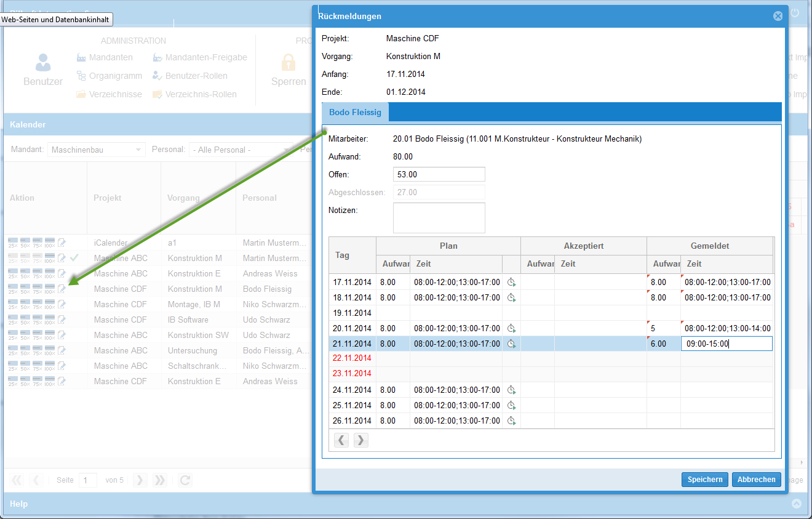Click into the Offen input field
This screenshot has width=812, height=519.
tap(439, 174)
